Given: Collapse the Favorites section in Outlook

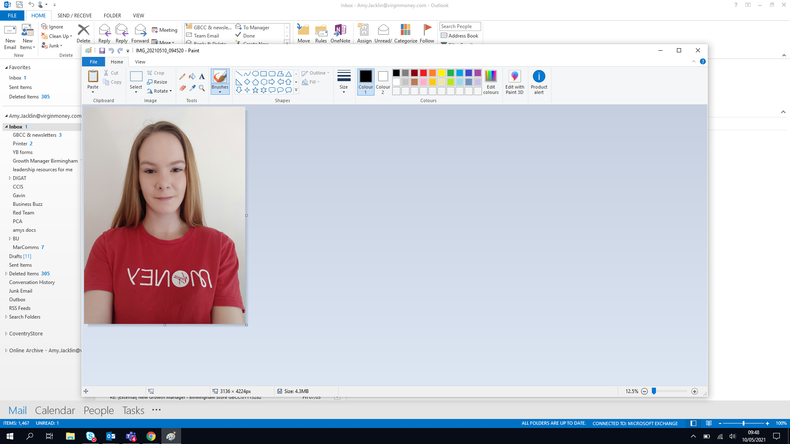Looking at the screenshot, I should click(x=6, y=68).
